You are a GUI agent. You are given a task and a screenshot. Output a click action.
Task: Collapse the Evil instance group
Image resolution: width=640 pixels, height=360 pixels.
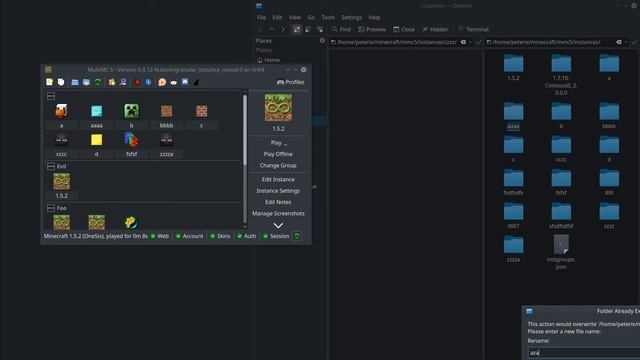click(51, 166)
